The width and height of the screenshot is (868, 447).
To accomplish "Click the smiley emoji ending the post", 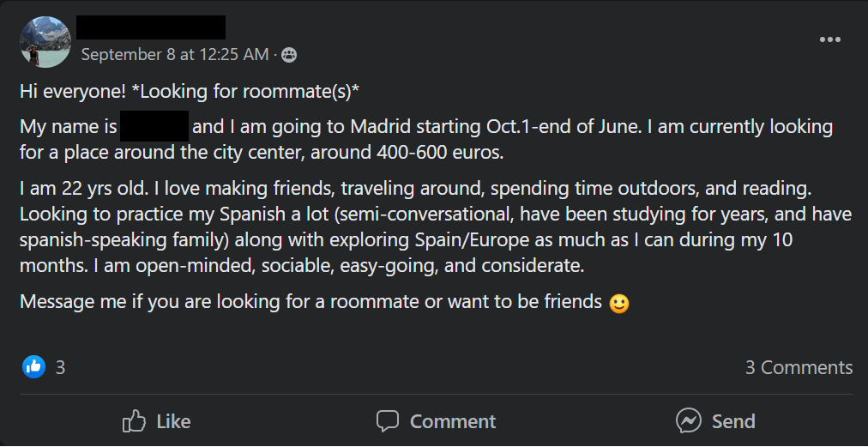I will pos(618,303).
